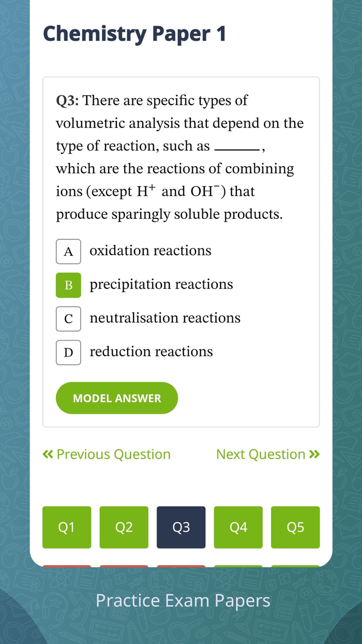362x644 pixels.
Task: Go to Previous Question link
Action: (113, 455)
